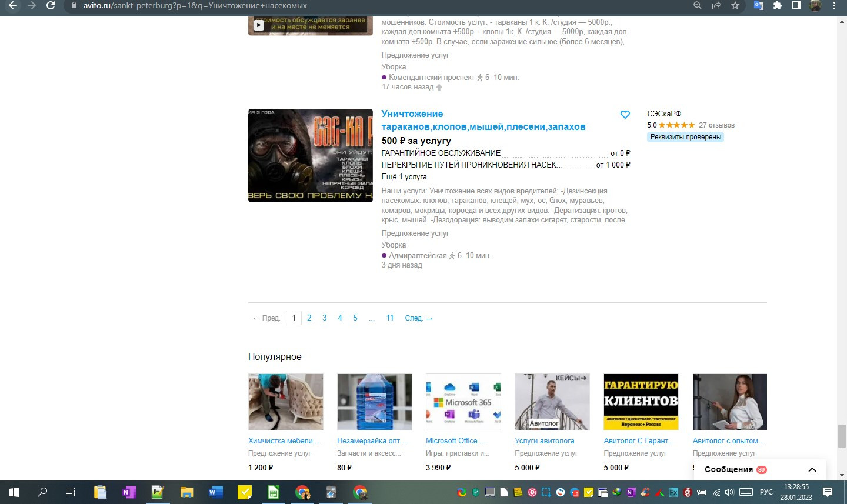Go back with the browser back arrow
This screenshot has width=847, height=504.
pos(13,5)
